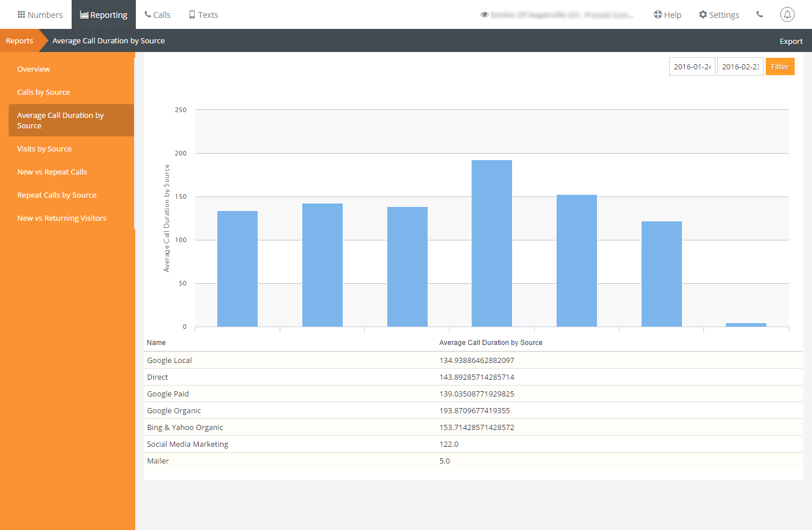Screen dimensions: 812x530
Task: Open New vs Repeat Calls report
Action: coord(52,172)
